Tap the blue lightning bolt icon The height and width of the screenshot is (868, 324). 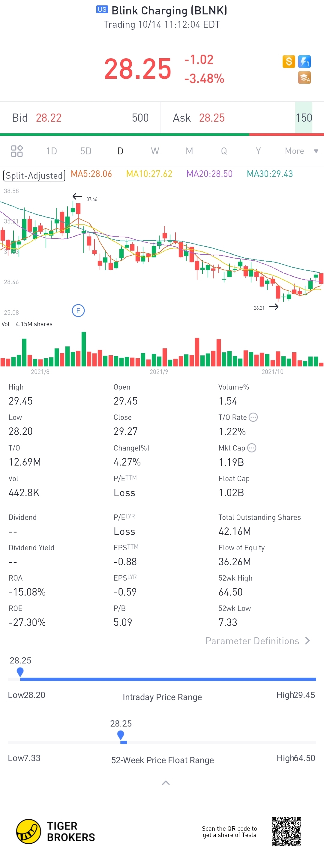tap(304, 62)
